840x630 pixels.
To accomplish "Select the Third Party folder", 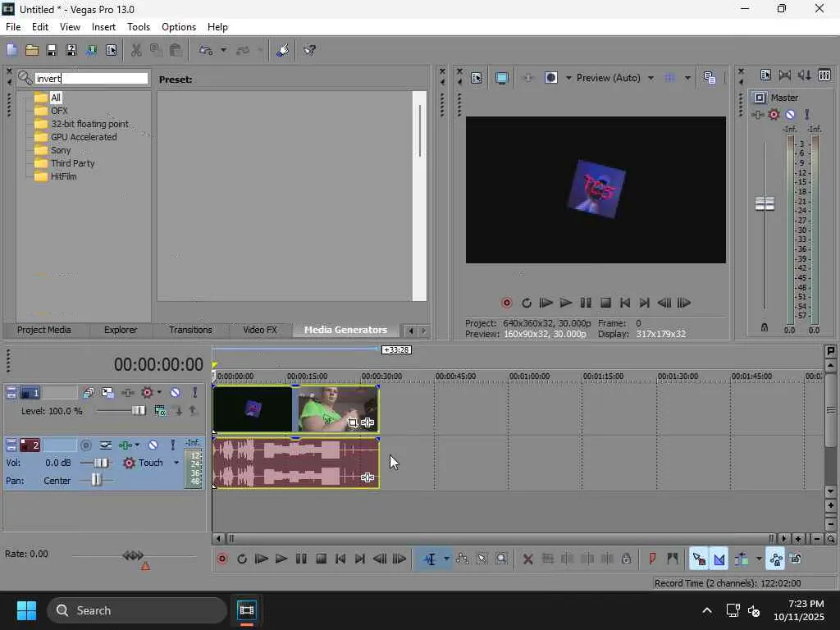I will pyautogui.click(x=72, y=163).
